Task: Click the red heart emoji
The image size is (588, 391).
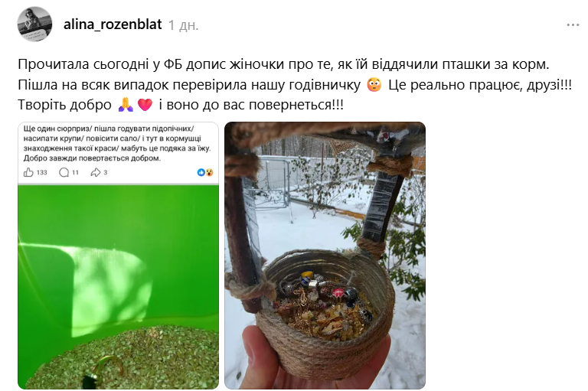Action: [145, 105]
